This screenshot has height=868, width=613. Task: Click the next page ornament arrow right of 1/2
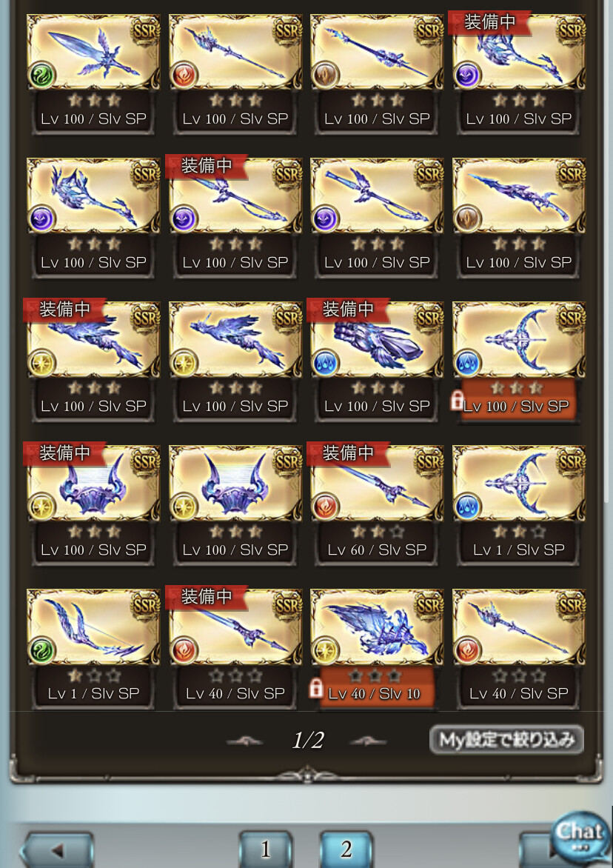[x=369, y=741]
